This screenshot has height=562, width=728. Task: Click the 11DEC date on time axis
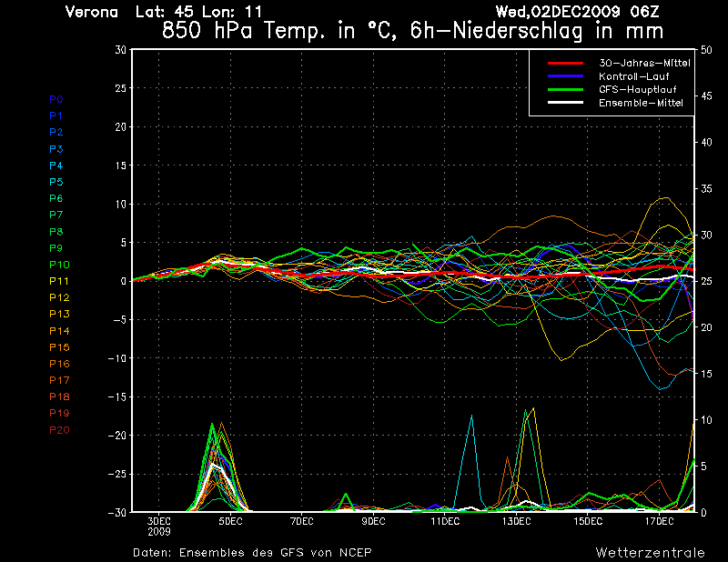445,521
